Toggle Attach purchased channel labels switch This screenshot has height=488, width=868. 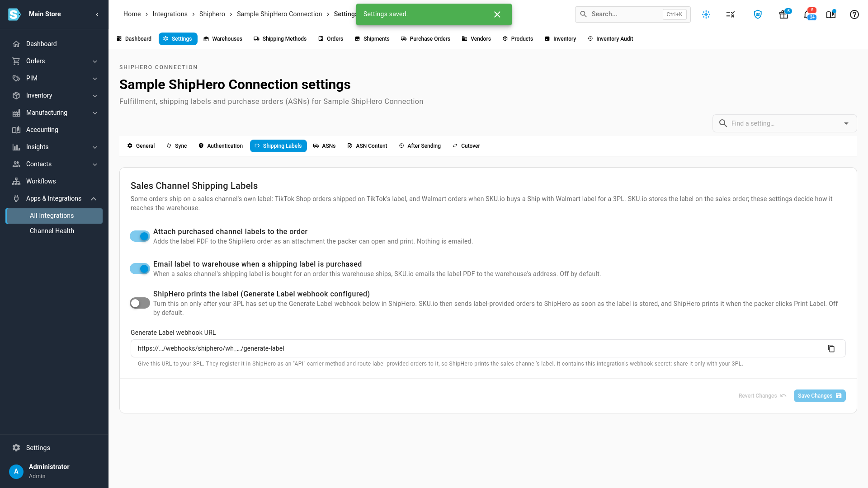click(x=140, y=236)
